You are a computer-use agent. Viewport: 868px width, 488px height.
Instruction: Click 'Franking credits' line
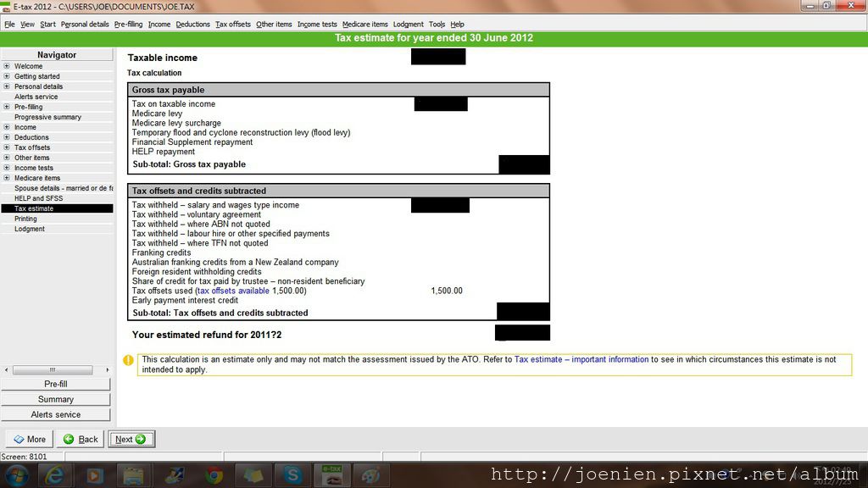[x=161, y=252]
